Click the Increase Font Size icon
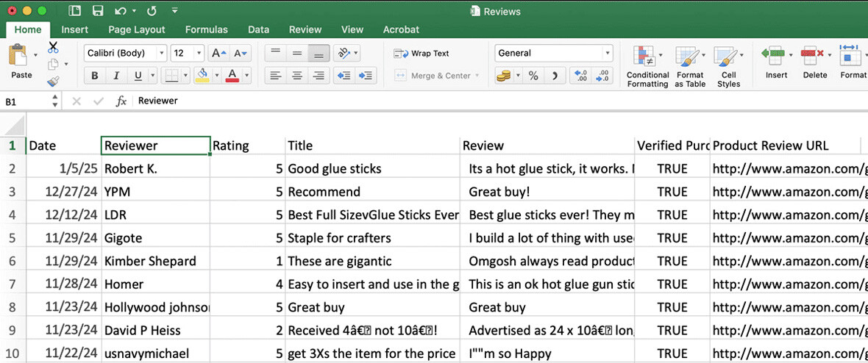The height and width of the screenshot is (363, 868). [x=218, y=53]
